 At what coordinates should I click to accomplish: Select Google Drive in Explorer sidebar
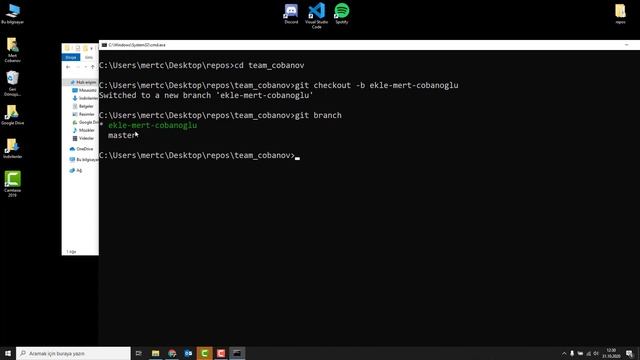(x=85, y=122)
